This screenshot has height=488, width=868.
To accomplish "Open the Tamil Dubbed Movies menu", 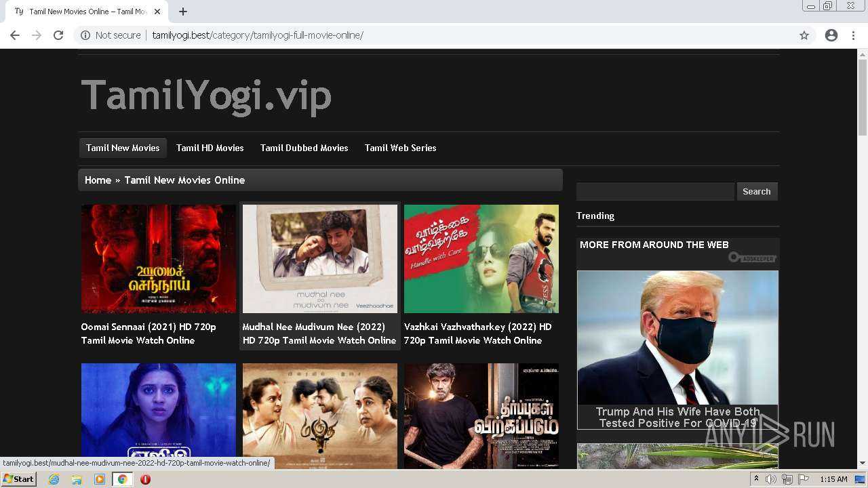I will click(304, 148).
